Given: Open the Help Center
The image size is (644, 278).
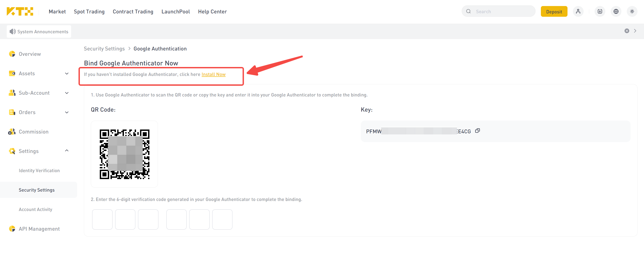Looking at the screenshot, I should [213, 12].
